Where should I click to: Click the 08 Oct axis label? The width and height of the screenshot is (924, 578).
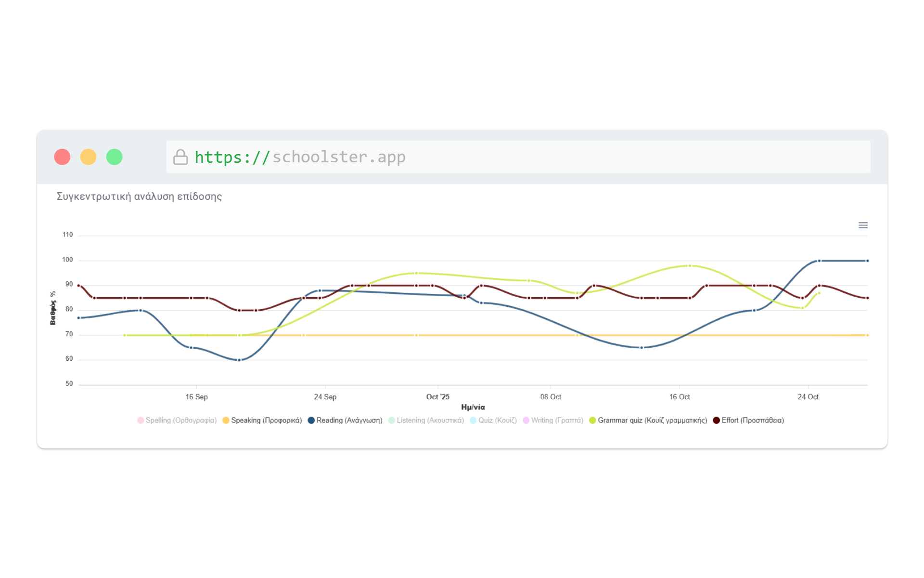(551, 397)
